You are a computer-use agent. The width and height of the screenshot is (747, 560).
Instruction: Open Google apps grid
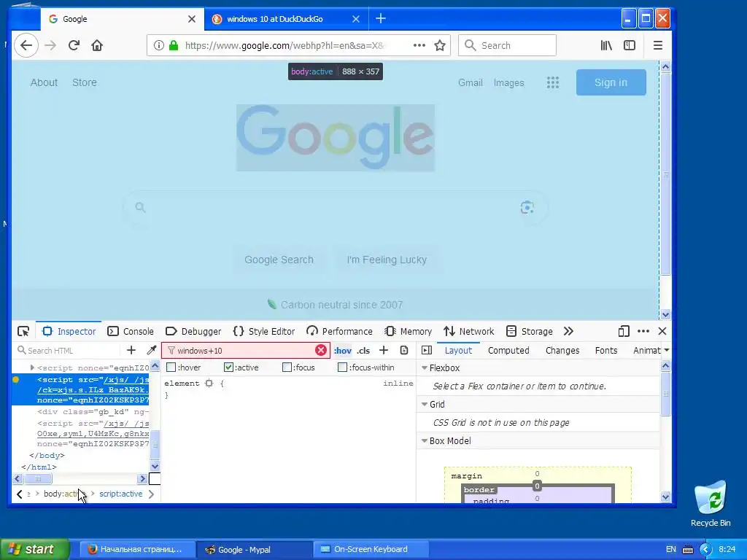[x=553, y=83]
